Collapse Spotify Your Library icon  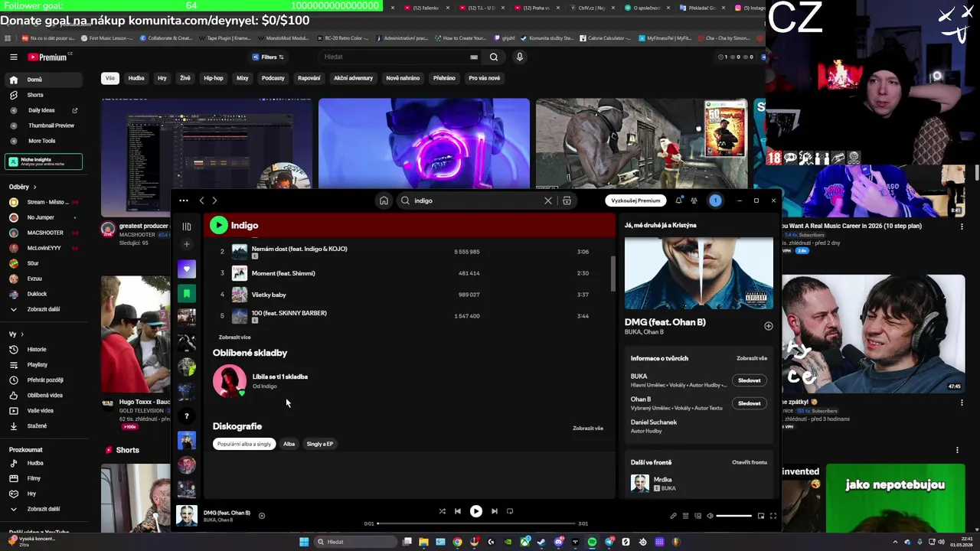pos(186,227)
